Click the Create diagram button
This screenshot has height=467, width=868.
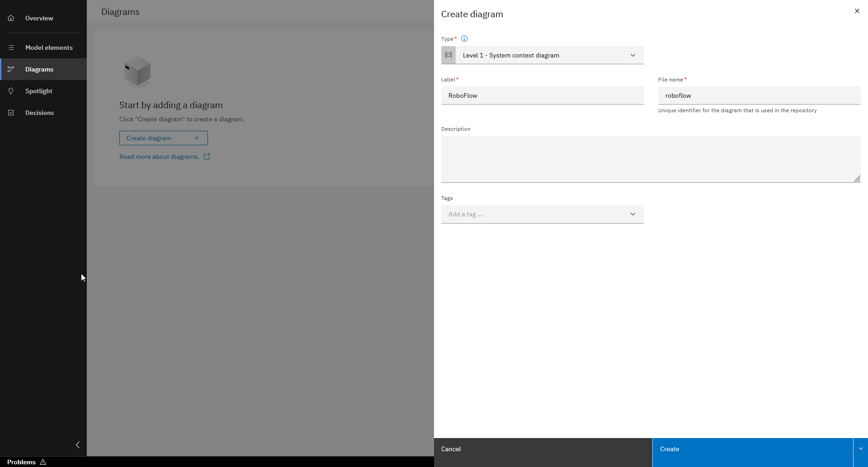point(163,138)
